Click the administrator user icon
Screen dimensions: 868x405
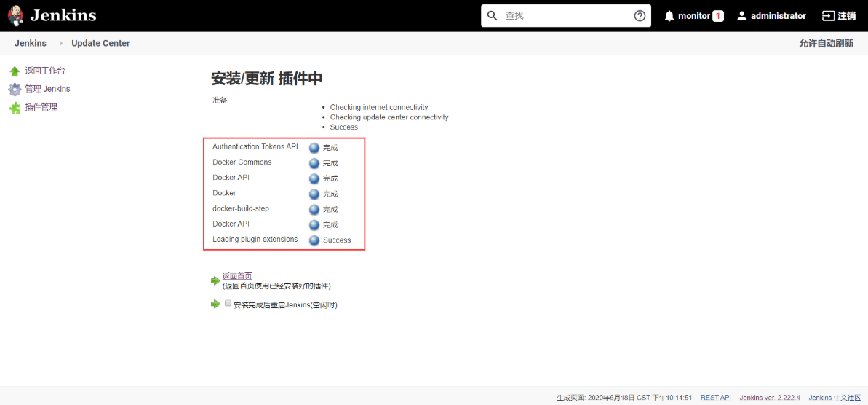742,16
